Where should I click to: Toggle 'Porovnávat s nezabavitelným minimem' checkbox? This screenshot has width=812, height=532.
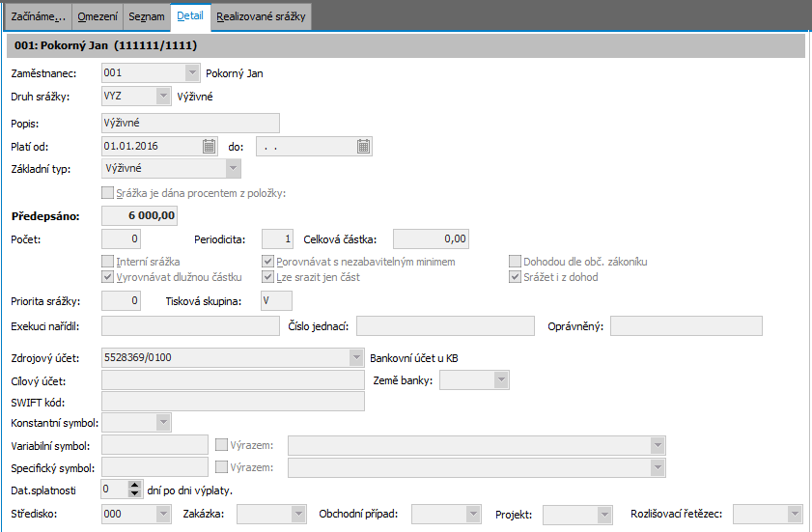click(x=268, y=262)
